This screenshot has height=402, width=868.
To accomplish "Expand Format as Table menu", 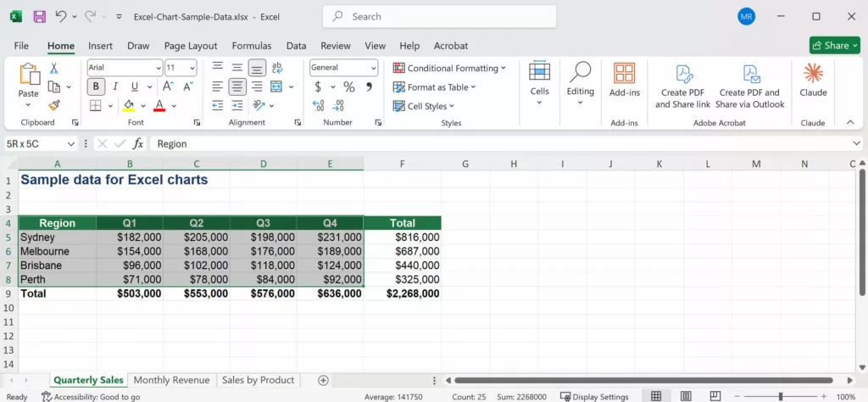I will [434, 87].
